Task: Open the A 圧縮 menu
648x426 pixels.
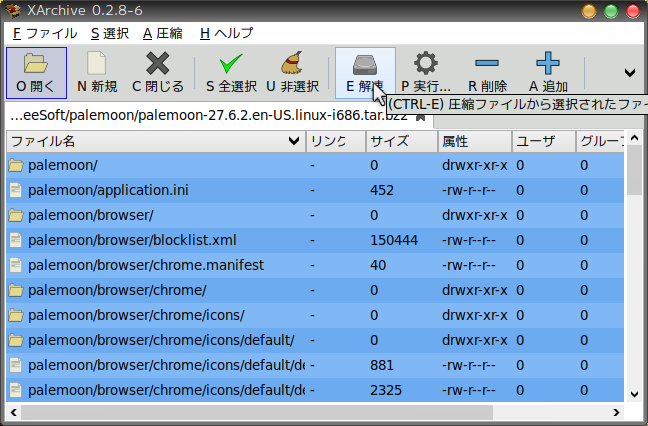Action: (163, 33)
